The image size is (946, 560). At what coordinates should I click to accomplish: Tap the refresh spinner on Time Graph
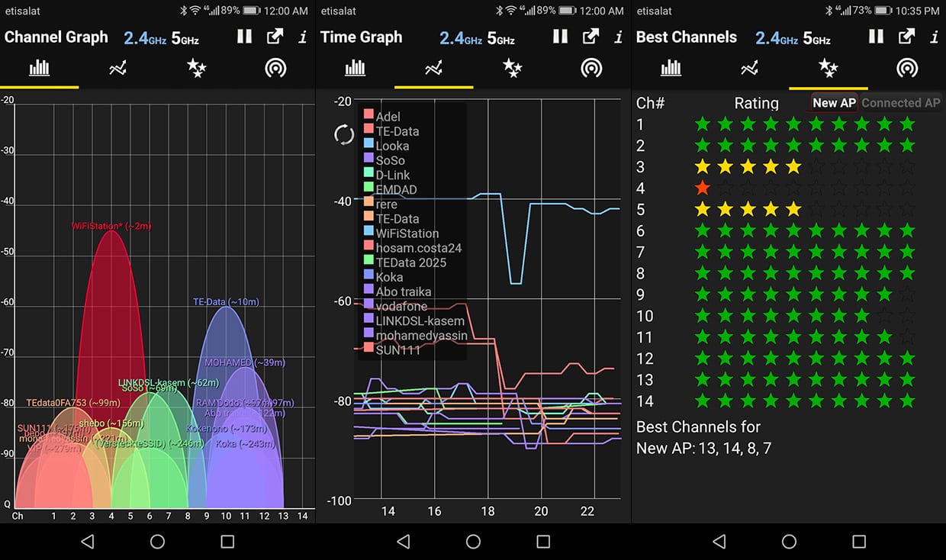tap(344, 135)
